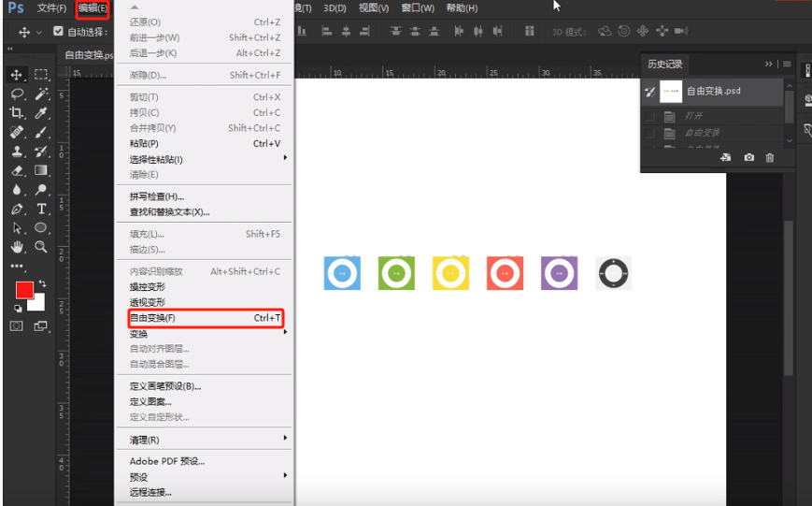This screenshot has height=506, width=812.
Task: Select the Lasso tool
Action: tap(17, 94)
